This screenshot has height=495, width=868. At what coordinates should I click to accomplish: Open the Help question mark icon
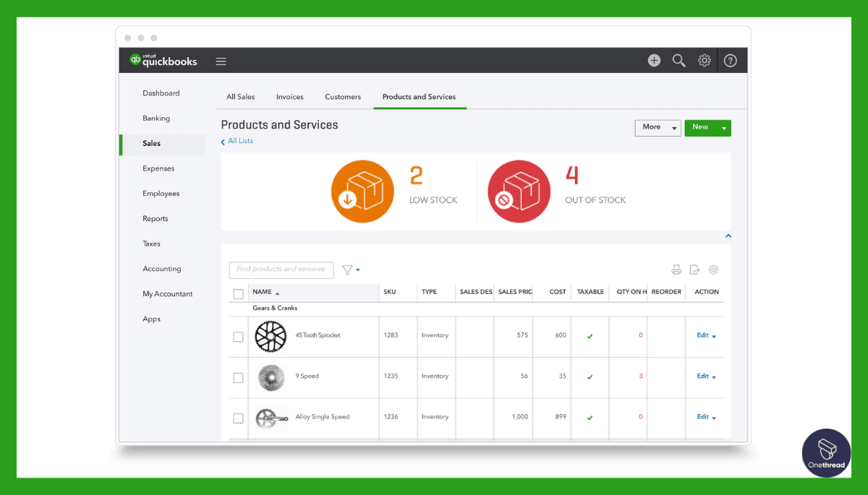730,60
